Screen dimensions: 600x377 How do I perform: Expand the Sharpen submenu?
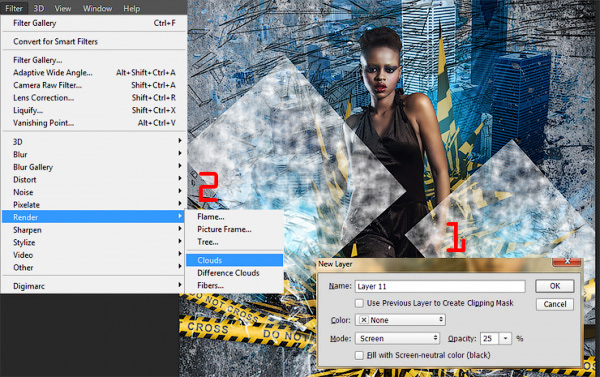[94, 230]
